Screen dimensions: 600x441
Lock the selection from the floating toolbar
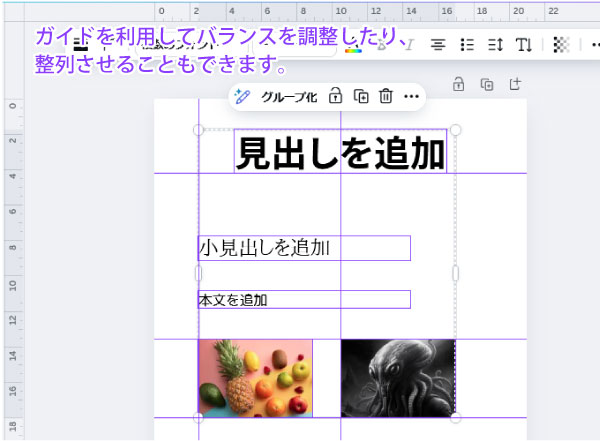(x=335, y=96)
